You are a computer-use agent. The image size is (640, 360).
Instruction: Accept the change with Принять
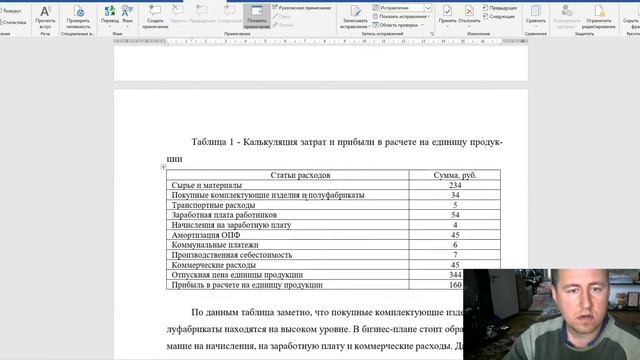click(x=447, y=14)
